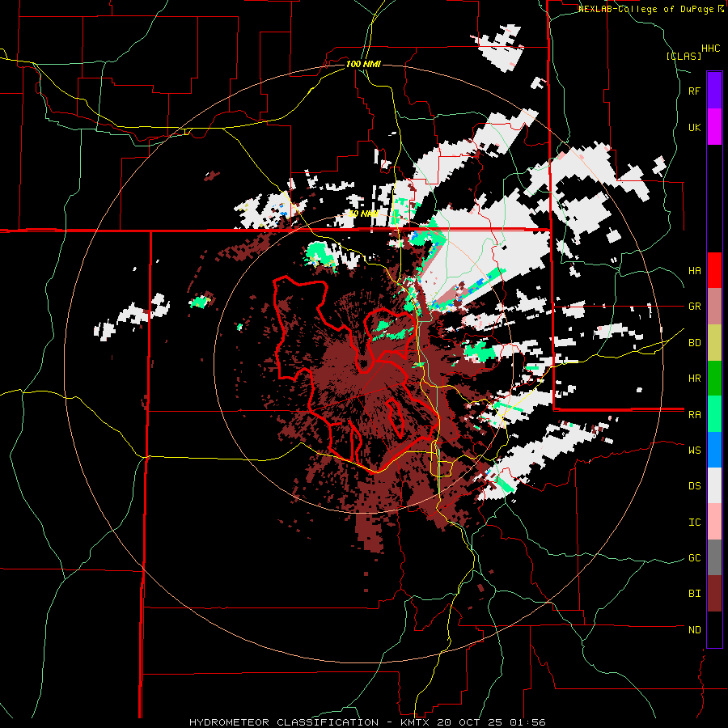Select the BI legend label
The image size is (728, 728).
click(694, 594)
